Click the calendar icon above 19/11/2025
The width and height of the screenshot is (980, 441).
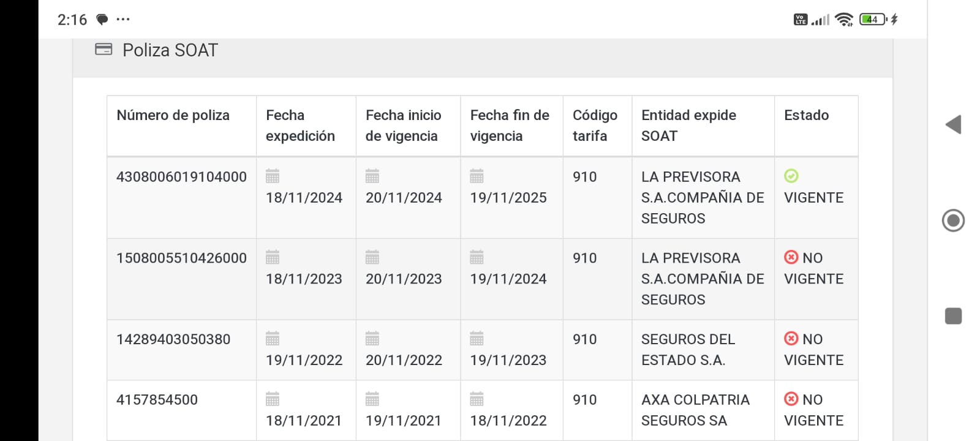pos(477,176)
